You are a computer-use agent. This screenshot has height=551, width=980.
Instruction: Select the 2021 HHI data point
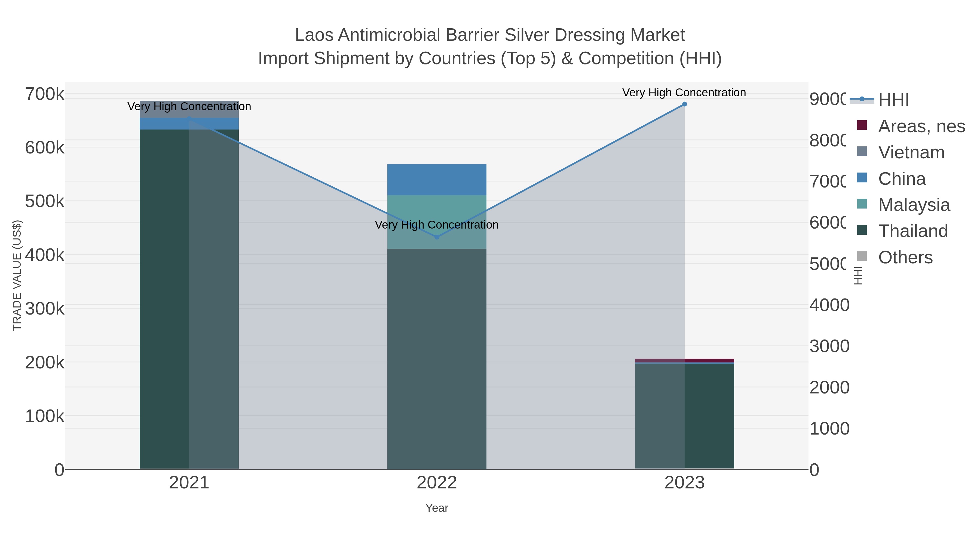189,119
